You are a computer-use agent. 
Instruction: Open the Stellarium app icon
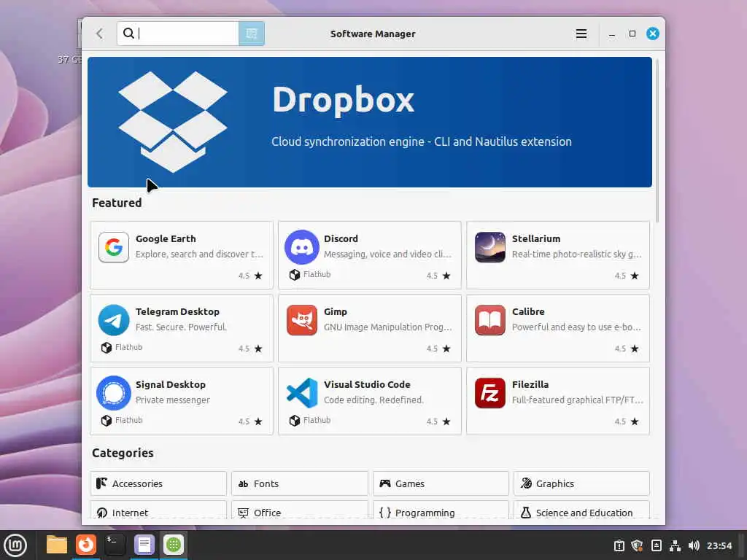tap(489, 247)
